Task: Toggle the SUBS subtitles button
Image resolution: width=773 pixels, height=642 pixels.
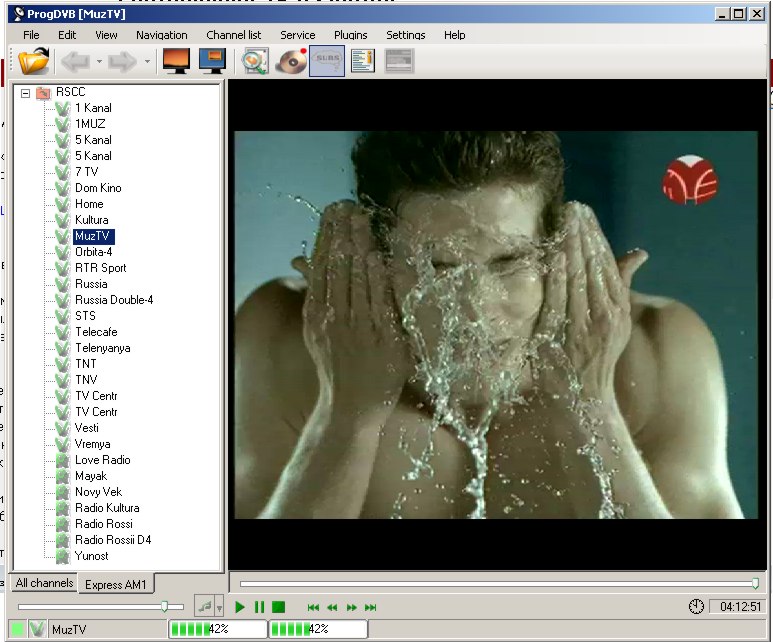Action: (327, 62)
